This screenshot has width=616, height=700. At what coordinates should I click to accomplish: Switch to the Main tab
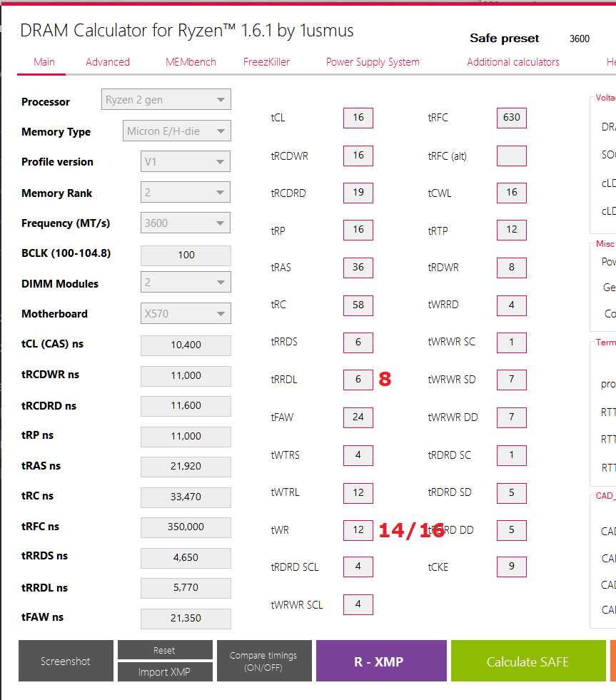[44, 62]
